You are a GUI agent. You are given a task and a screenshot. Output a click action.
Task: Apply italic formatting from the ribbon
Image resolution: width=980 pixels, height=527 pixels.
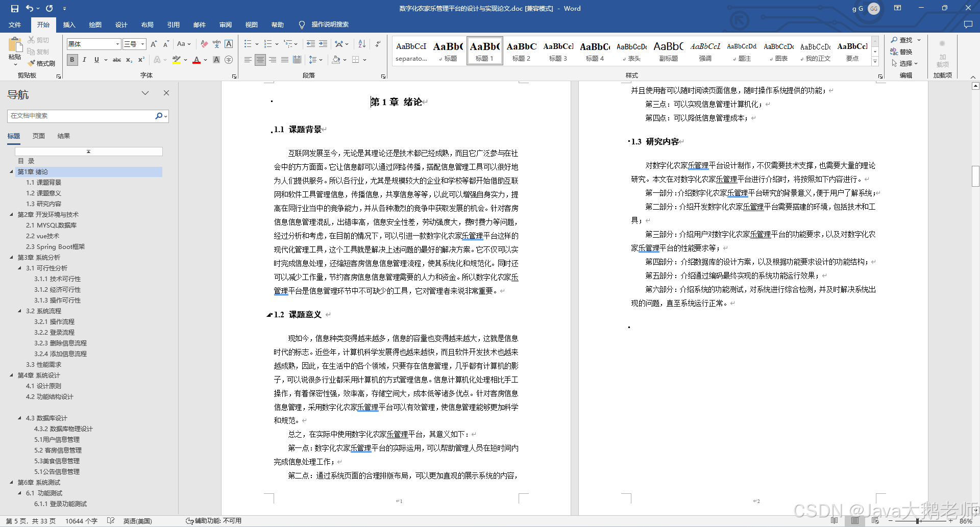coord(84,60)
